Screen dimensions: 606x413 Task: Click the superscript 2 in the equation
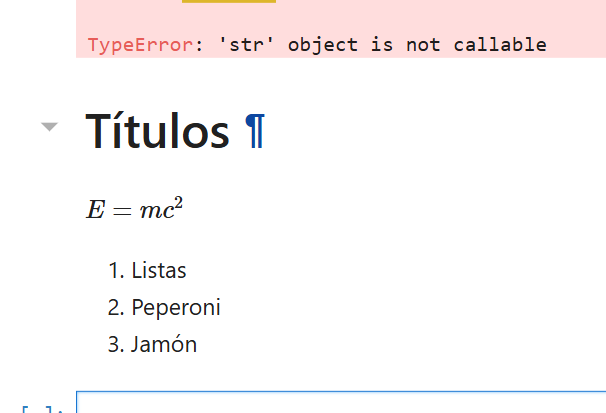click(178, 204)
